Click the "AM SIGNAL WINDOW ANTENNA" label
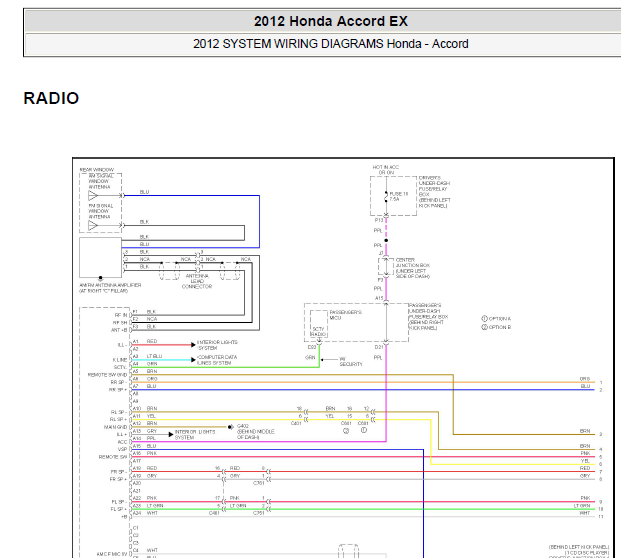 click(101, 181)
